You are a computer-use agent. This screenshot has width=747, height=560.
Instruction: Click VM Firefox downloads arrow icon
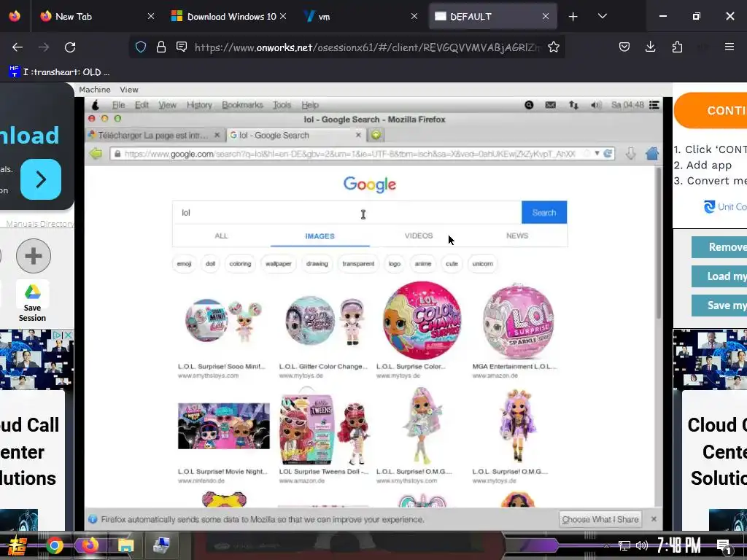pyautogui.click(x=630, y=153)
